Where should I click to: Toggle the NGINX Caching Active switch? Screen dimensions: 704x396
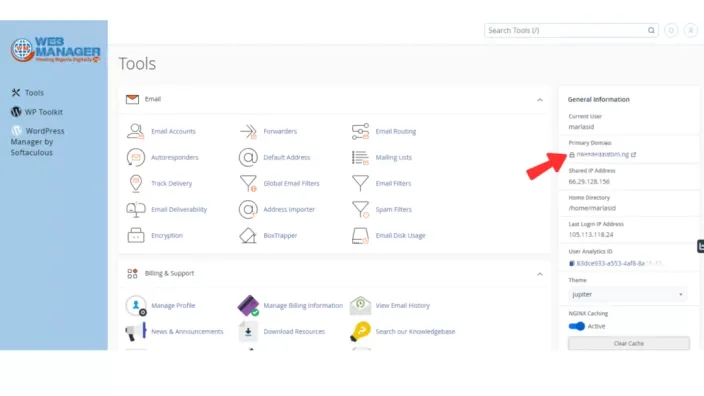click(x=576, y=326)
